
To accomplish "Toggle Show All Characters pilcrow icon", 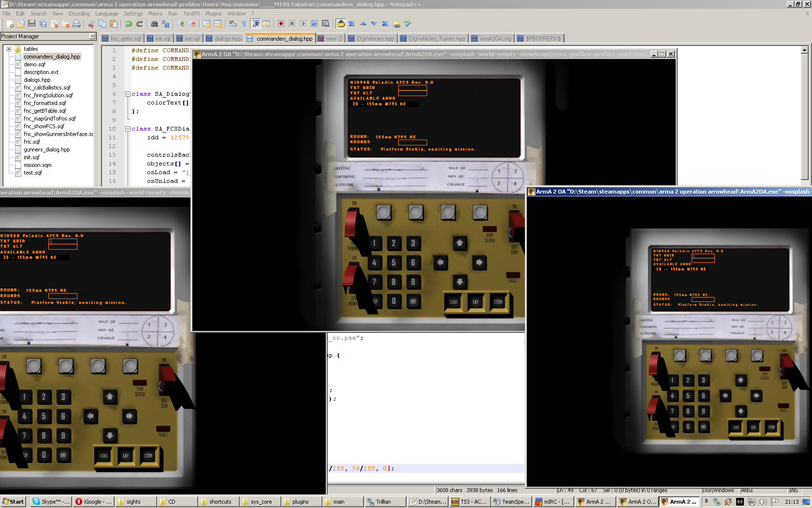I will point(244,24).
